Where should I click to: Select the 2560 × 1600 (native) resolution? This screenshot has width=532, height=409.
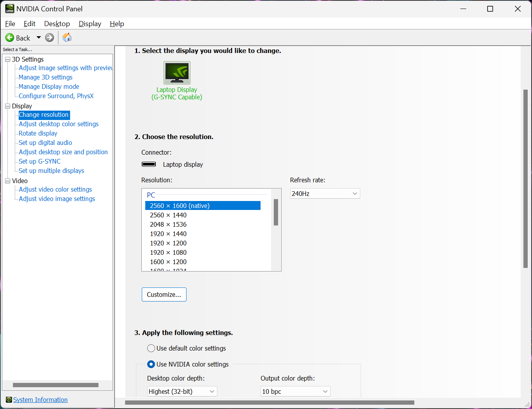pyautogui.click(x=203, y=206)
